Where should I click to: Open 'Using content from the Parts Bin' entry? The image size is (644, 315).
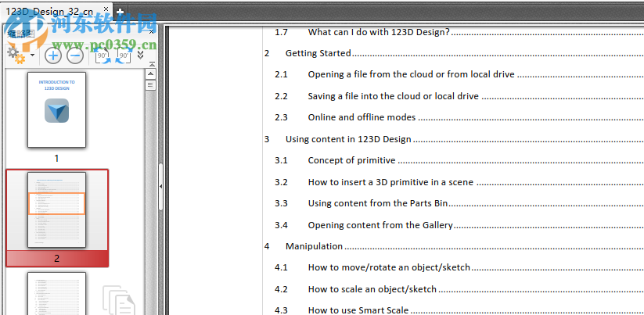[378, 203]
